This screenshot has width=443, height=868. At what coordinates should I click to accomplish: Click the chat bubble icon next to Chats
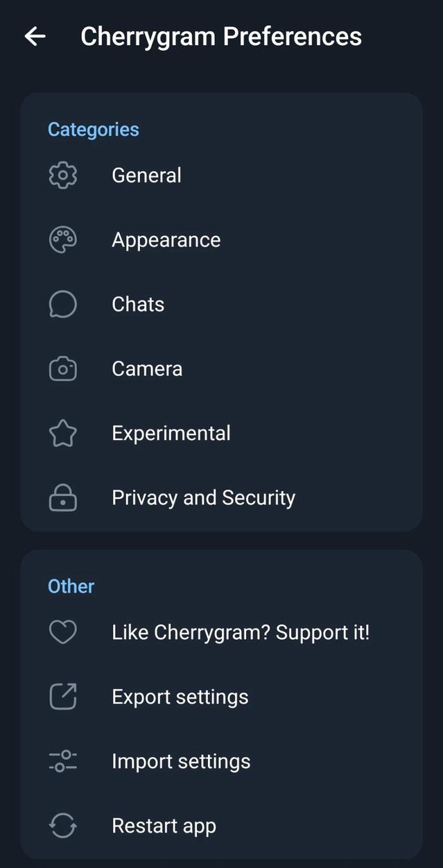(62, 304)
